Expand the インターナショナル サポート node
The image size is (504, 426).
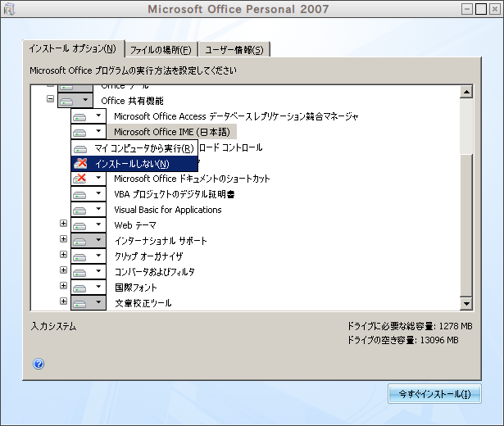pyautogui.click(x=64, y=238)
